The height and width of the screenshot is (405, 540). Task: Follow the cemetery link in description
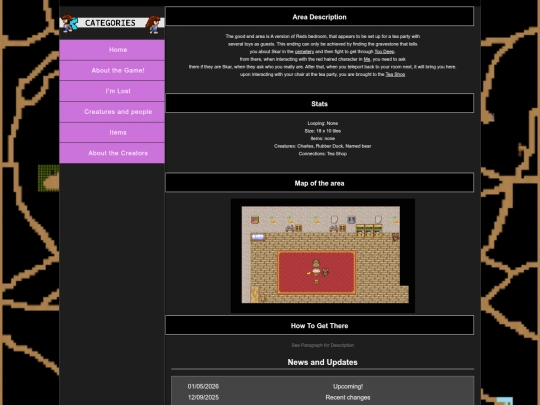(x=304, y=52)
